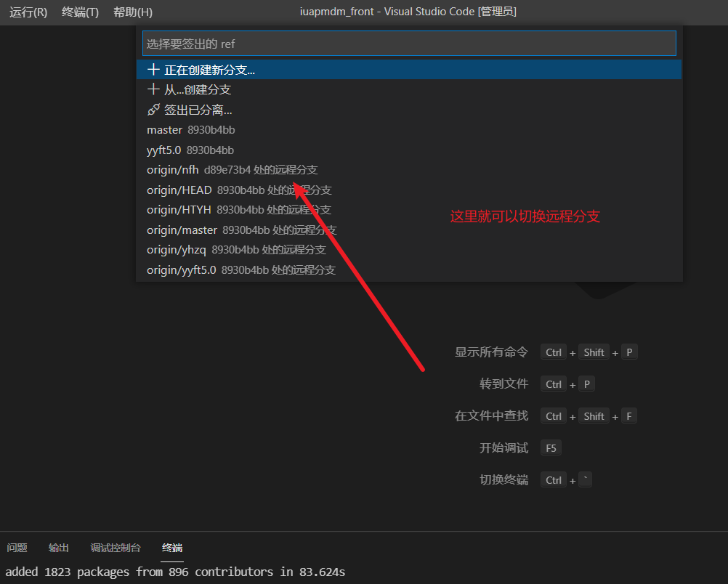Click plus icon beside 正在创建新分支

click(153, 70)
